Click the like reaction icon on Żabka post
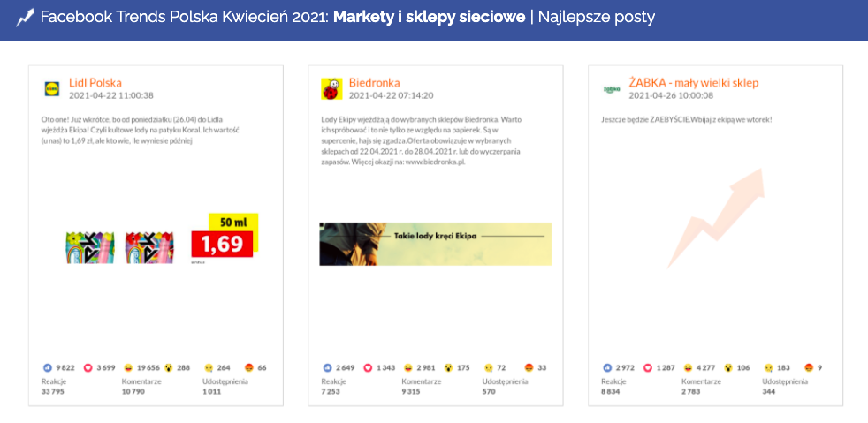 click(607, 366)
